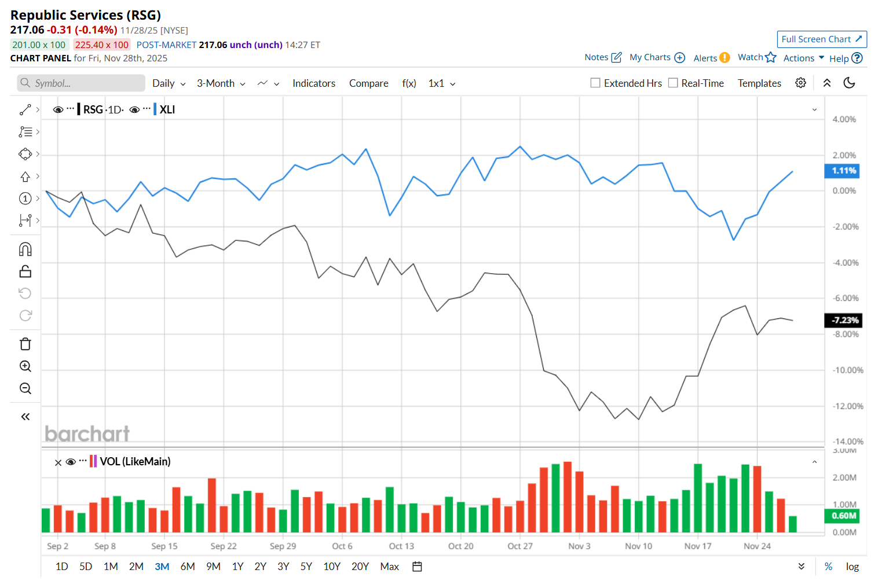The image size is (882, 588).
Task: Click the Templates button
Action: pyautogui.click(x=759, y=83)
